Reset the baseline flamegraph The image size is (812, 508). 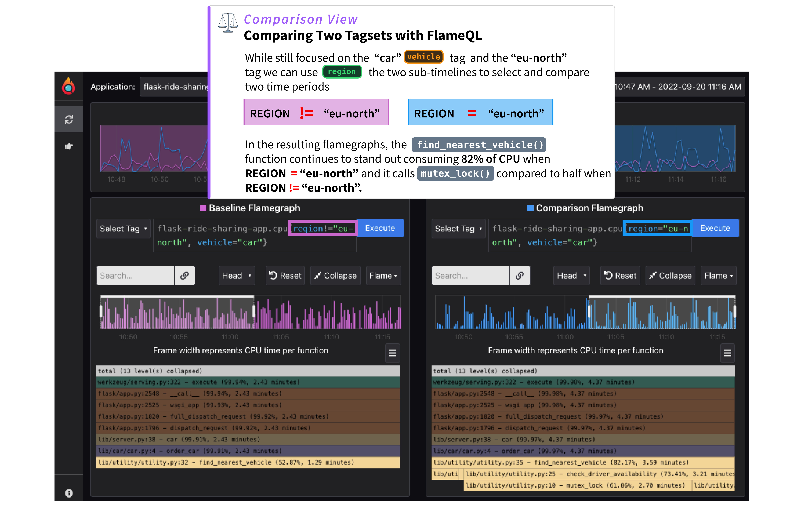285,276
